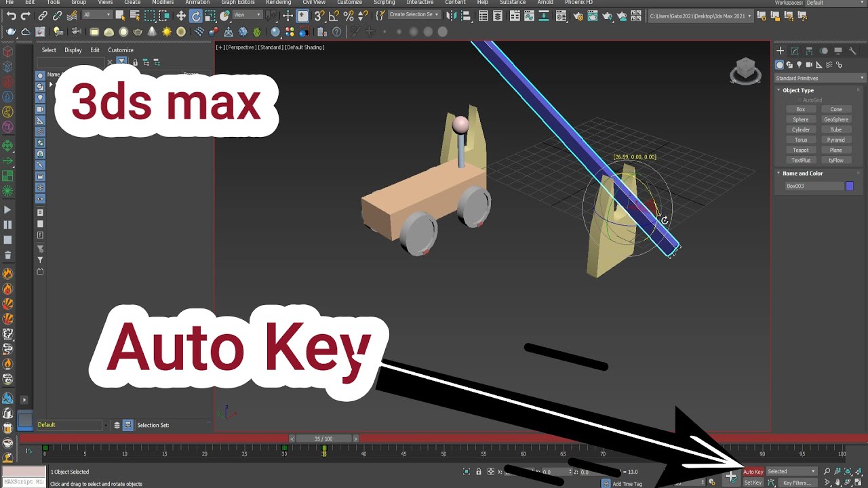Click the Isolate Selection toggle icon
This screenshot has width=868, height=488.
tap(467, 472)
